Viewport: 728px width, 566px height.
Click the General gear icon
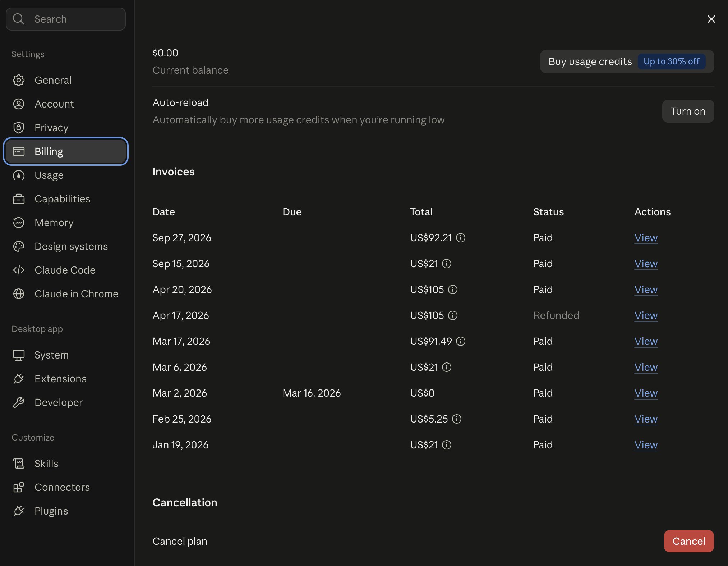[x=19, y=80]
